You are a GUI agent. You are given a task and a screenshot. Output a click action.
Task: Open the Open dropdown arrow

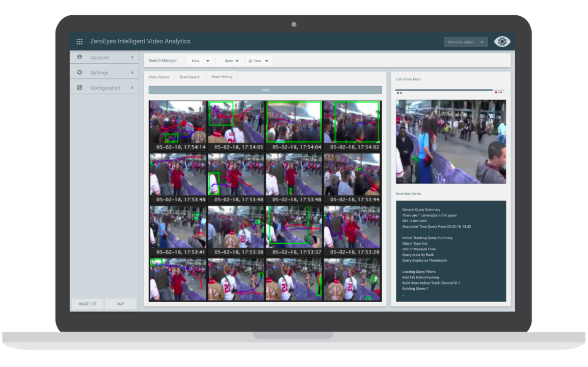[237, 61]
